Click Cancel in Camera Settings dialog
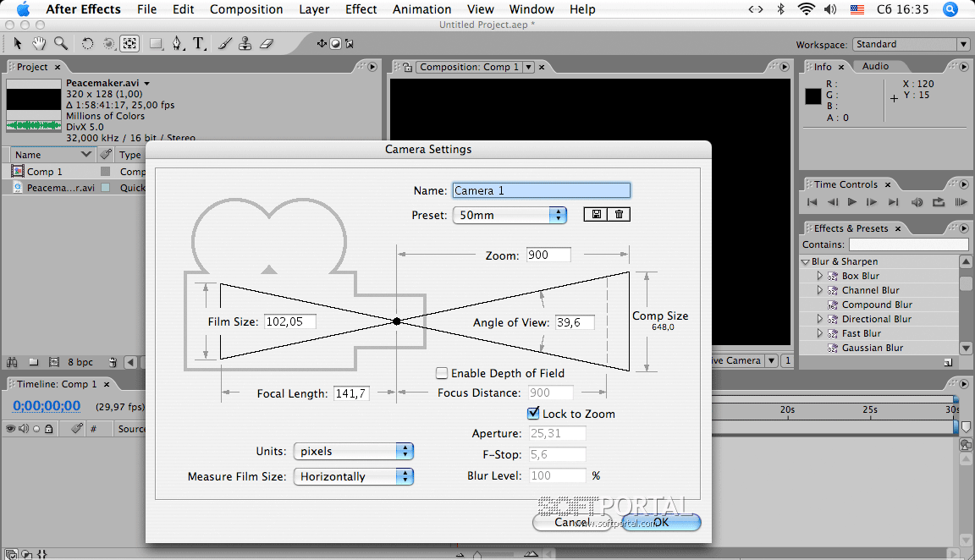 pos(572,522)
